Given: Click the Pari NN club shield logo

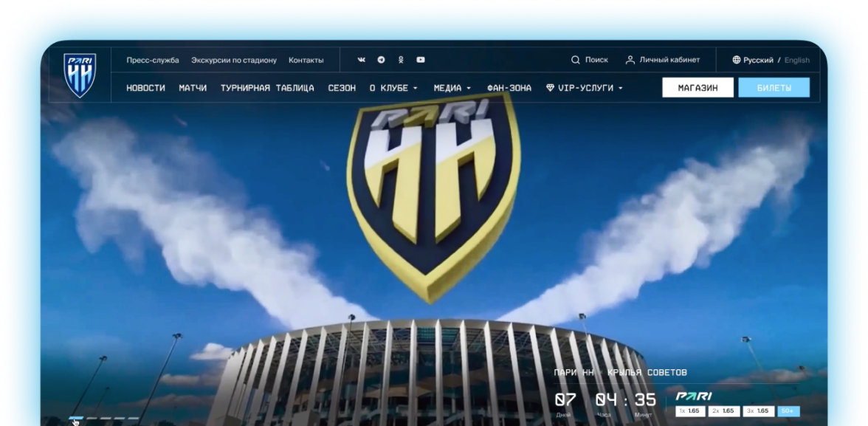Looking at the screenshot, I should [x=80, y=75].
